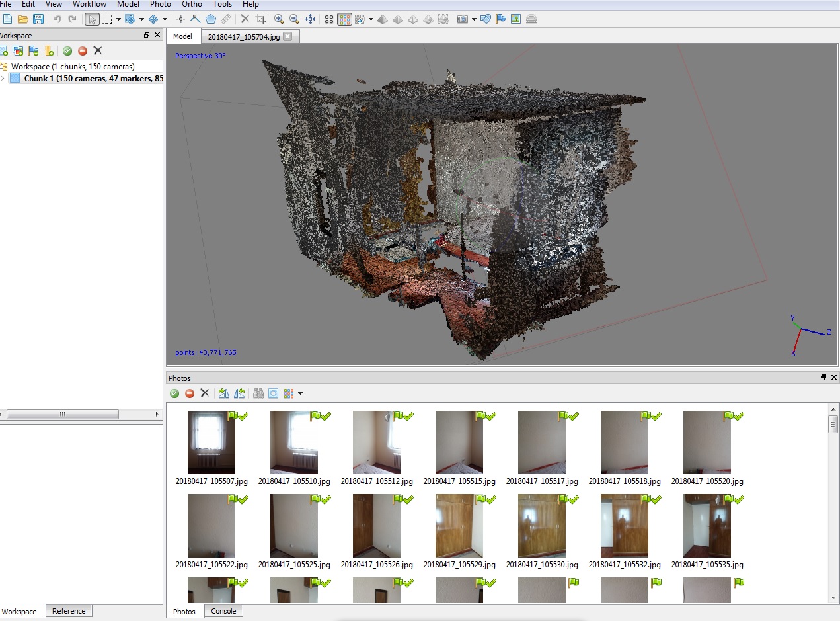Screen dimensions: 840x621
Task: Show the shaded model view
Action: tap(383, 19)
